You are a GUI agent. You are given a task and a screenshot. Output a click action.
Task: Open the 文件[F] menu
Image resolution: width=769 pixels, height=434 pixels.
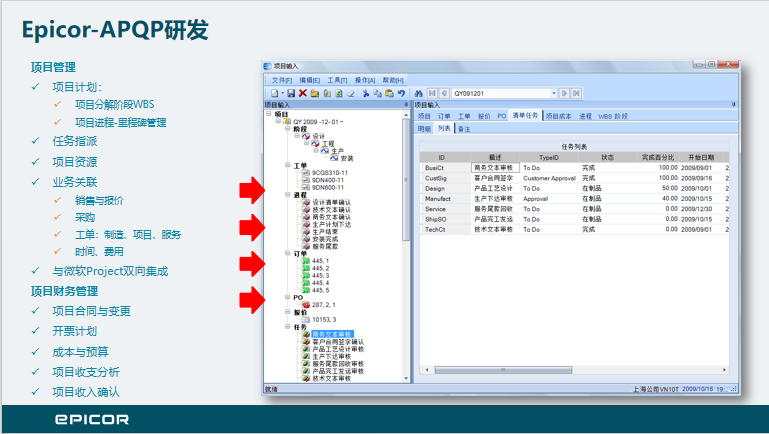282,80
